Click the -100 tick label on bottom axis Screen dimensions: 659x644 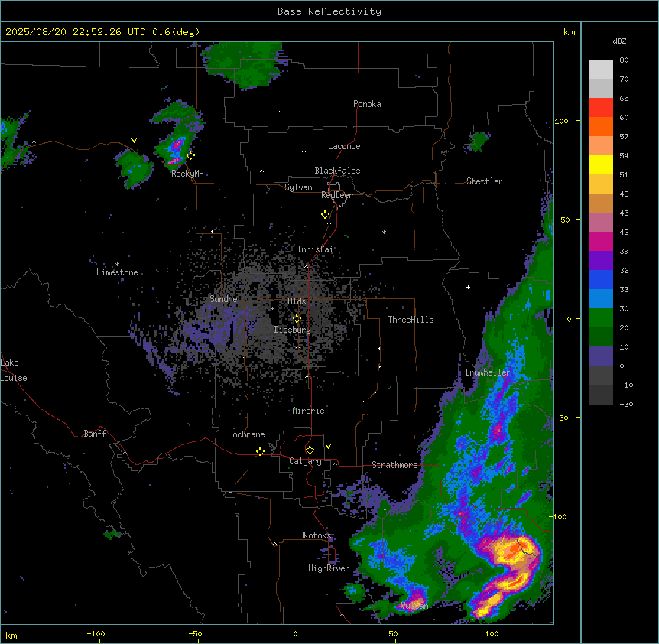click(96, 633)
